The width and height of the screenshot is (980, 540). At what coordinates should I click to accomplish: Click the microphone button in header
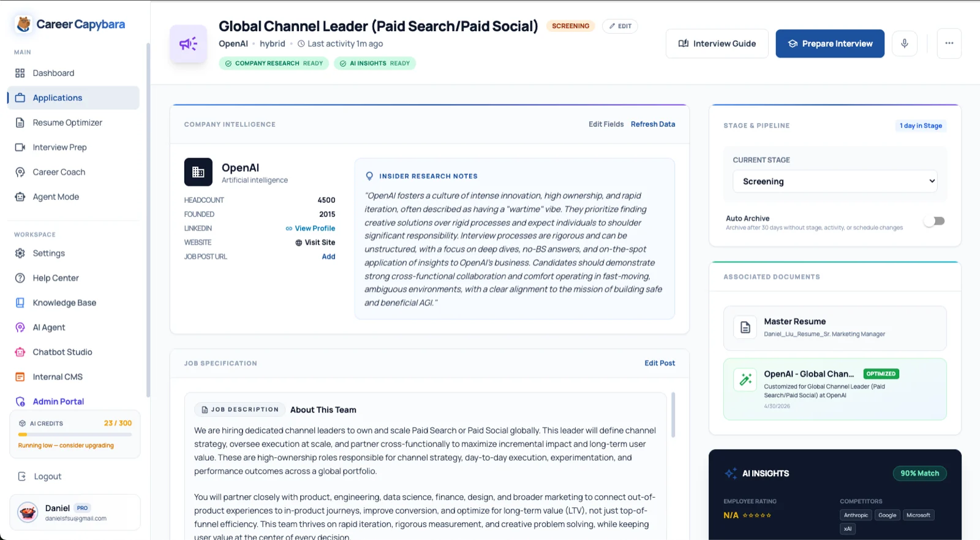(x=904, y=44)
